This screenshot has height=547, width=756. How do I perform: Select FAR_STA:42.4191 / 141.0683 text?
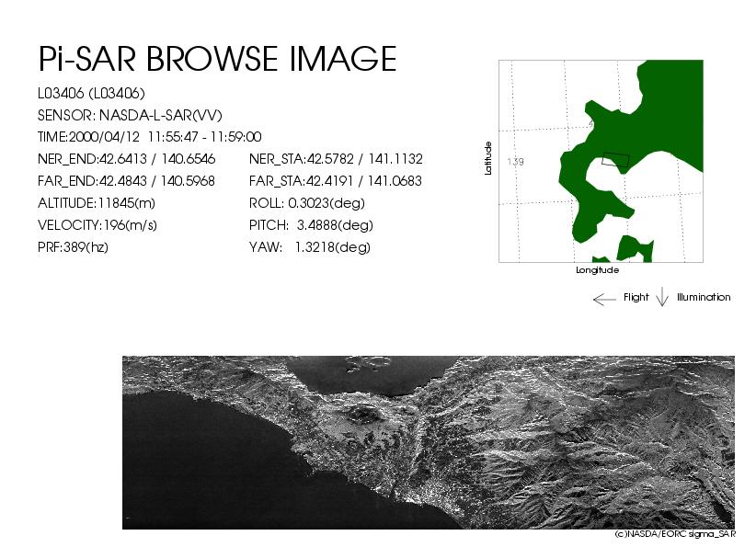[336, 181]
